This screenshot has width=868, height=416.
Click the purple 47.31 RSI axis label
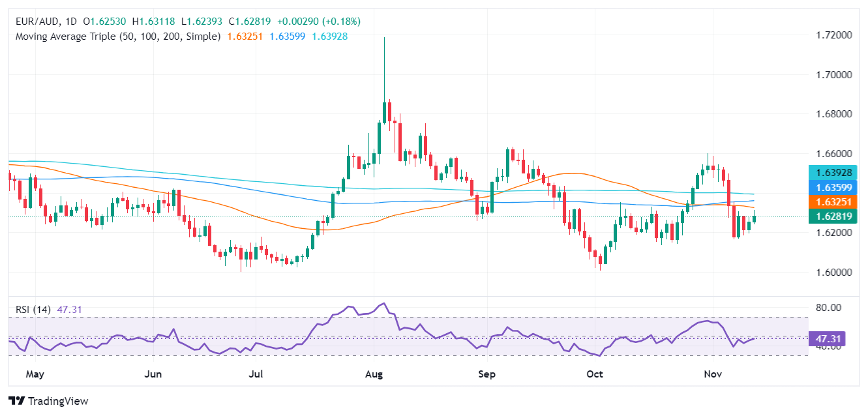[826, 339]
